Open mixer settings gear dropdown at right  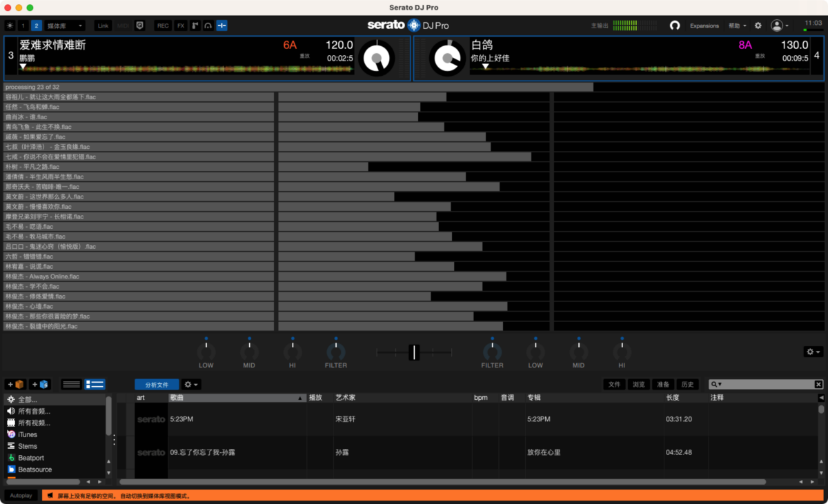click(x=814, y=352)
